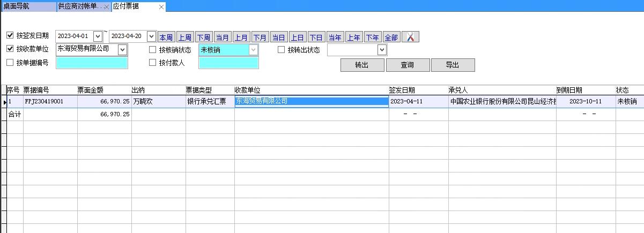Close the 供应商对帐单 tab
Image resolution: width=644 pixels, height=233 pixels.
click(x=106, y=7)
